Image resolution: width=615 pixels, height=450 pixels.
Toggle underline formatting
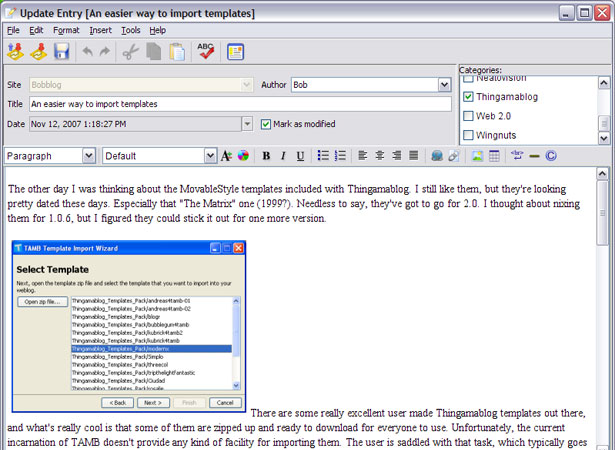[x=300, y=156]
